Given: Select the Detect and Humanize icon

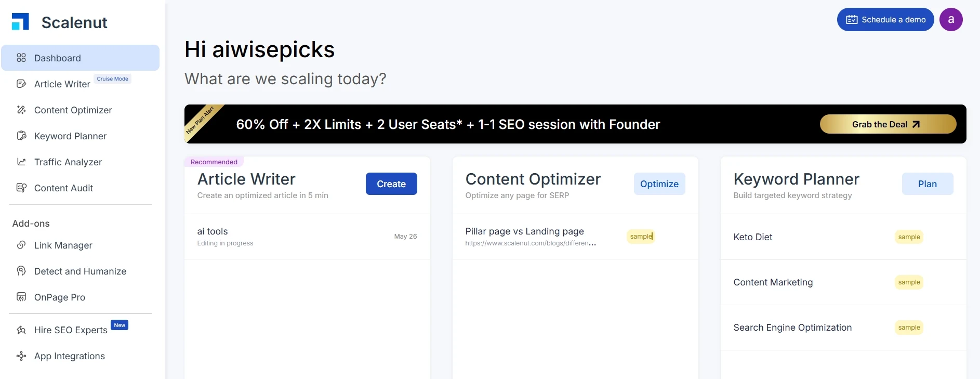Looking at the screenshot, I should click(x=21, y=271).
